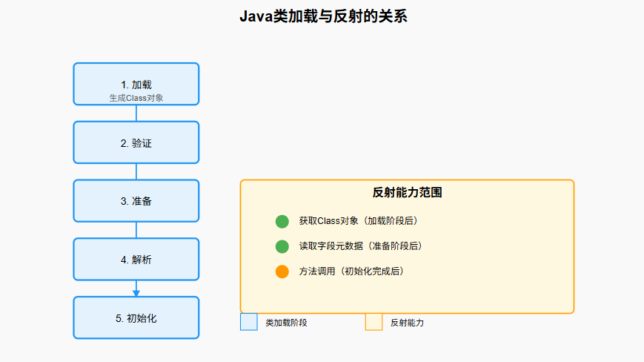Select the 1. 加载 stage box
Screen dimensions: 644x362
click(136, 84)
